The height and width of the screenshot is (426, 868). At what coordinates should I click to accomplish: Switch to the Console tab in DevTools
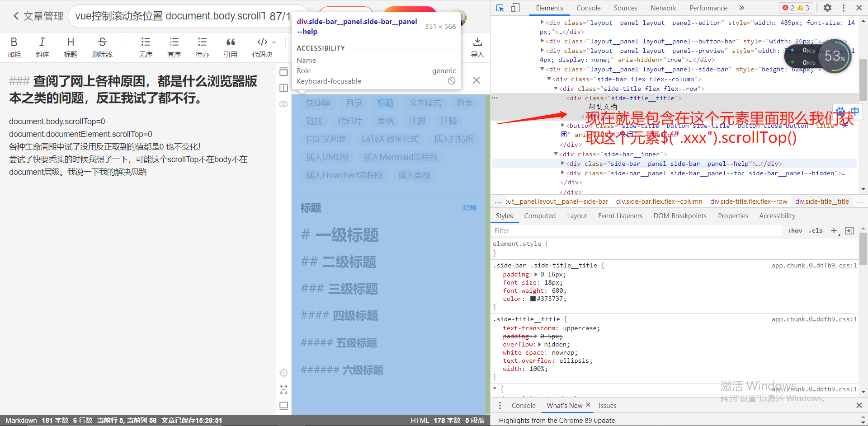pyautogui.click(x=588, y=8)
